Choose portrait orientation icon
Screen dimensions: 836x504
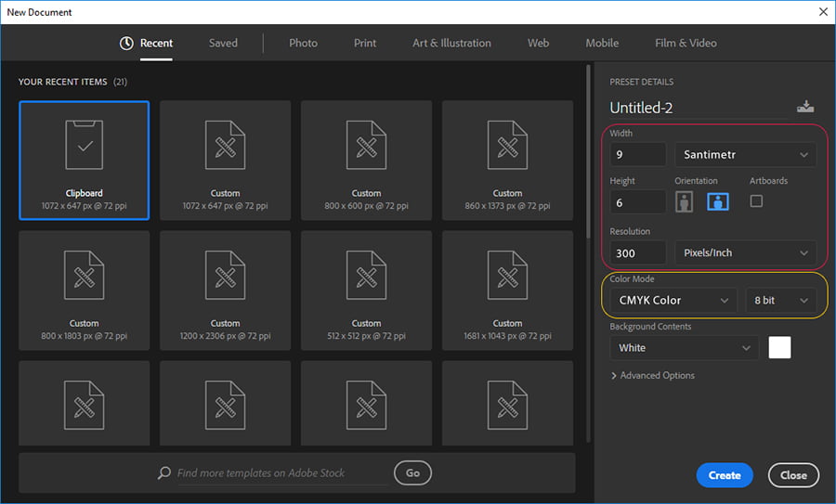pos(684,202)
